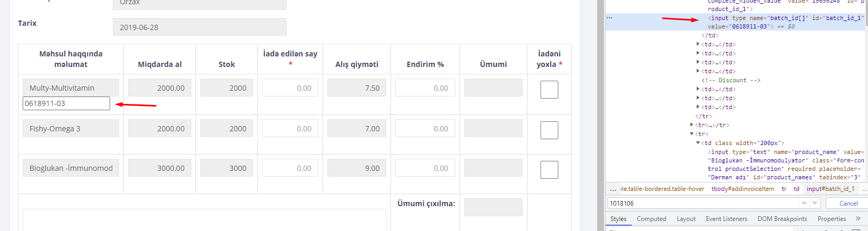This screenshot has height=231, width=868.
Task: Expand the collapsed tr node
Action: pos(692,125)
